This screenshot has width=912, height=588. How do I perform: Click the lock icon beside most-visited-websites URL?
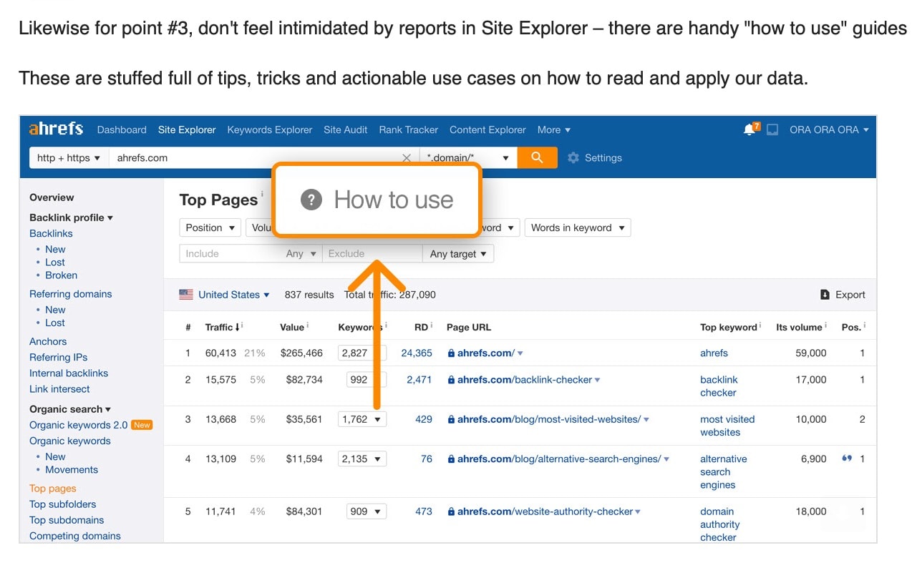[451, 420]
